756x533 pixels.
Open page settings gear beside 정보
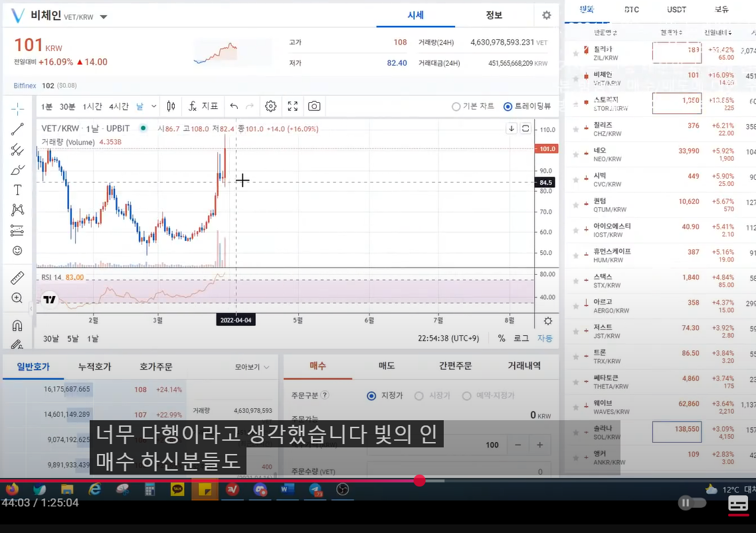point(546,15)
